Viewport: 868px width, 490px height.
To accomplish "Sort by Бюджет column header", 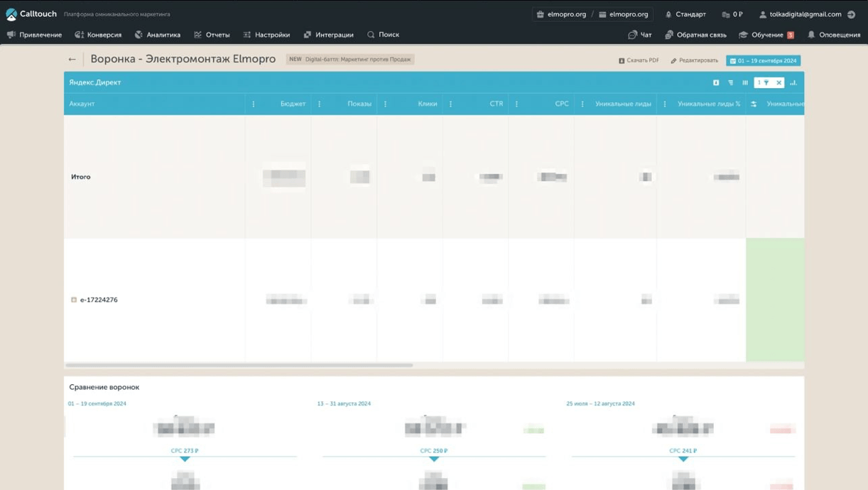I will coord(293,104).
